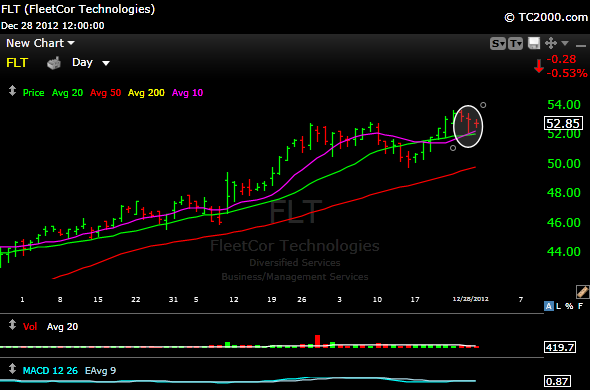Click the volume Avg 20 label
The width and height of the screenshot is (590, 390).
tap(62, 327)
